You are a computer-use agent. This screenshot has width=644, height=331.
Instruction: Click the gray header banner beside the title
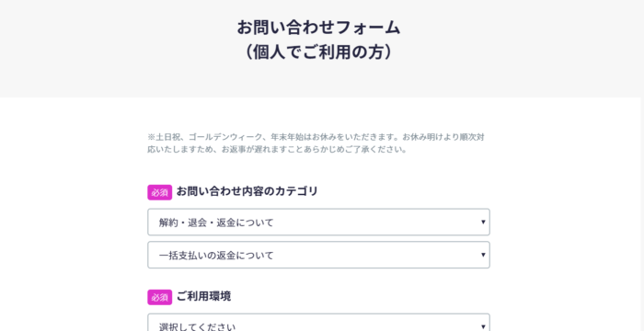click(513, 49)
